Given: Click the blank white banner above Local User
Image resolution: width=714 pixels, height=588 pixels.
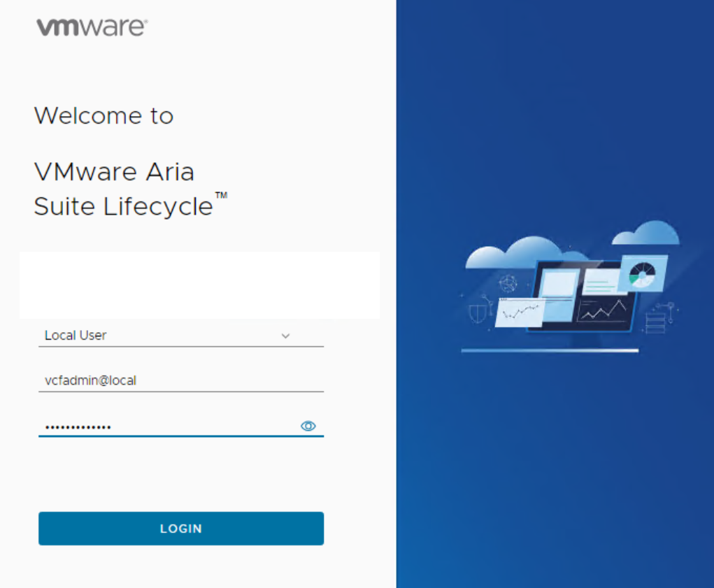Looking at the screenshot, I should 199,285.
